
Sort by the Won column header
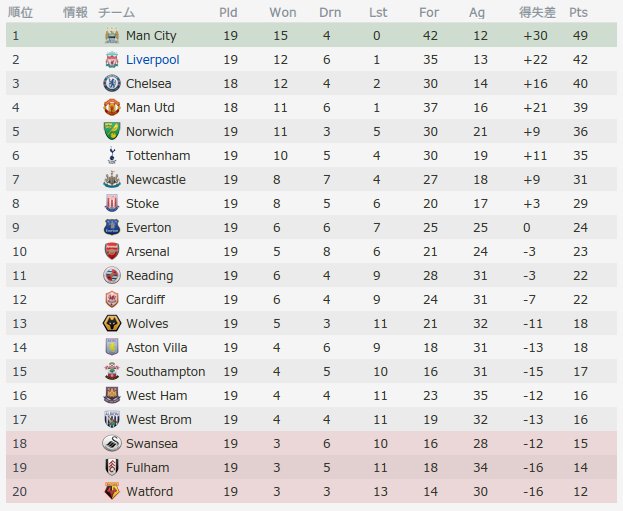pos(283,12)
